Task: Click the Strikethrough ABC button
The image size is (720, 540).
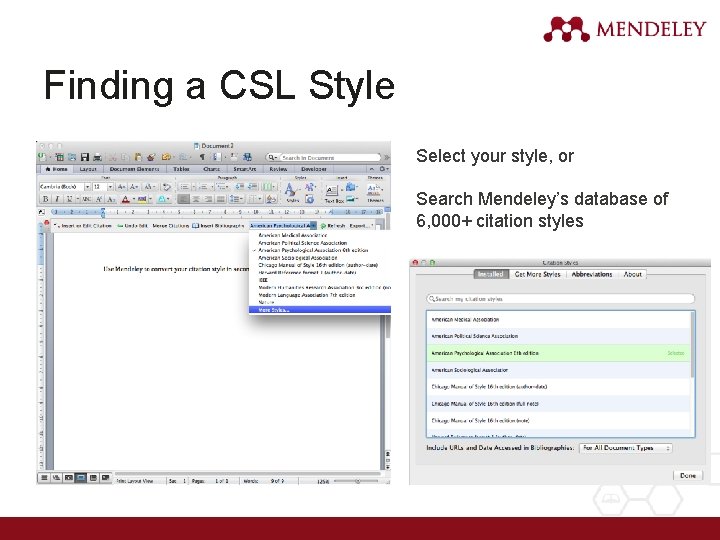Action: [x=86, y=199]
